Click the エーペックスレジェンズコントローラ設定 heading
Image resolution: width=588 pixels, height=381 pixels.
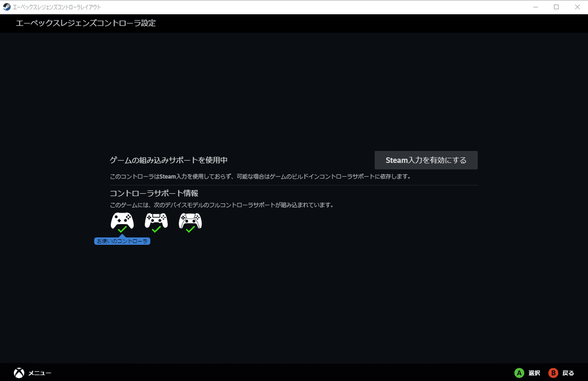(x=86, y=23)
